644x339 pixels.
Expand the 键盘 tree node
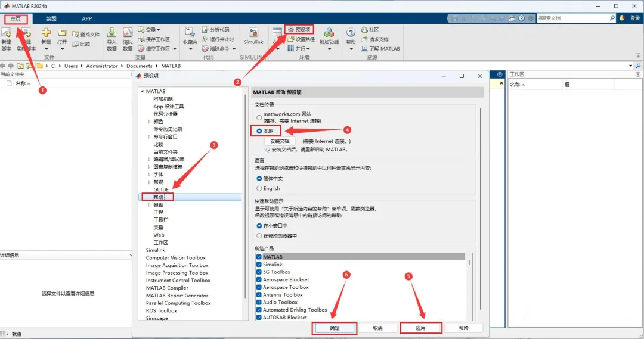pos(150,205)
